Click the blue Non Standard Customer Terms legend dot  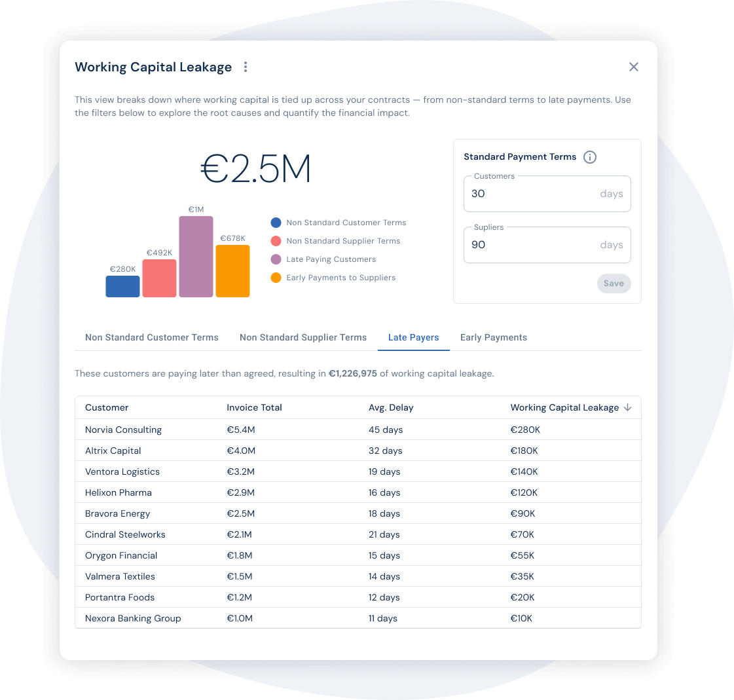(276, 223)
